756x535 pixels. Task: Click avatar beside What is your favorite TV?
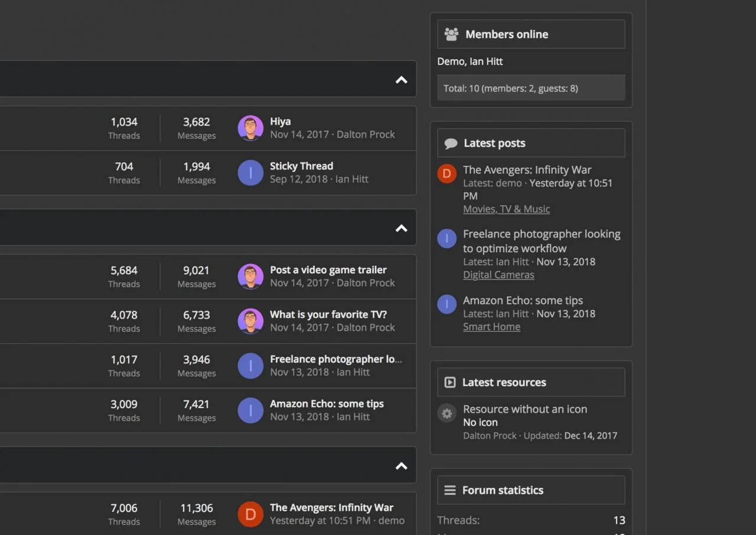[250, 321]
